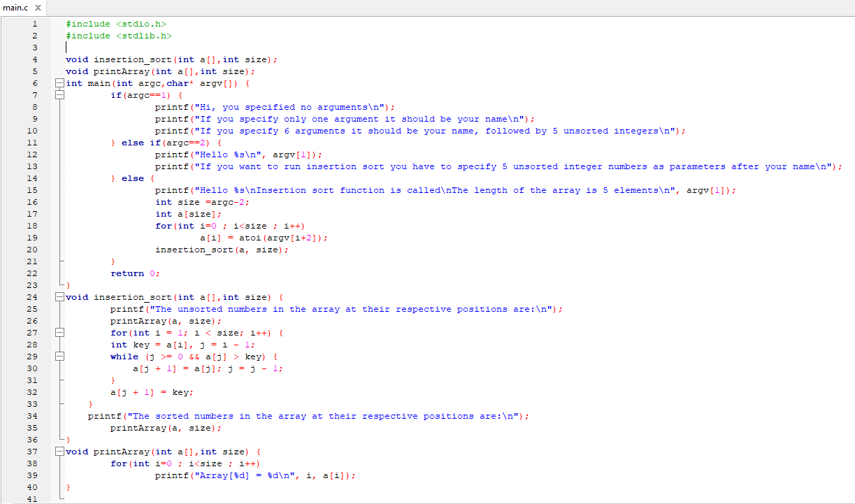Place cursor on 'Hi, you specified no arguments' printf

tap(275, 107)
